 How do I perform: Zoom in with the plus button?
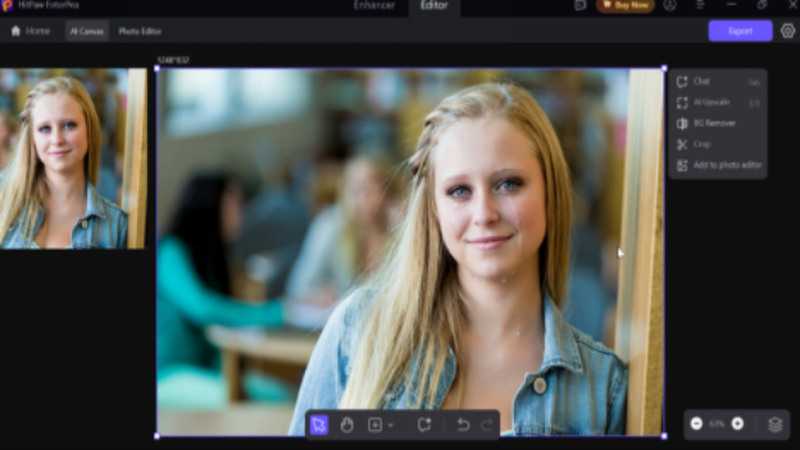[737, 423]
